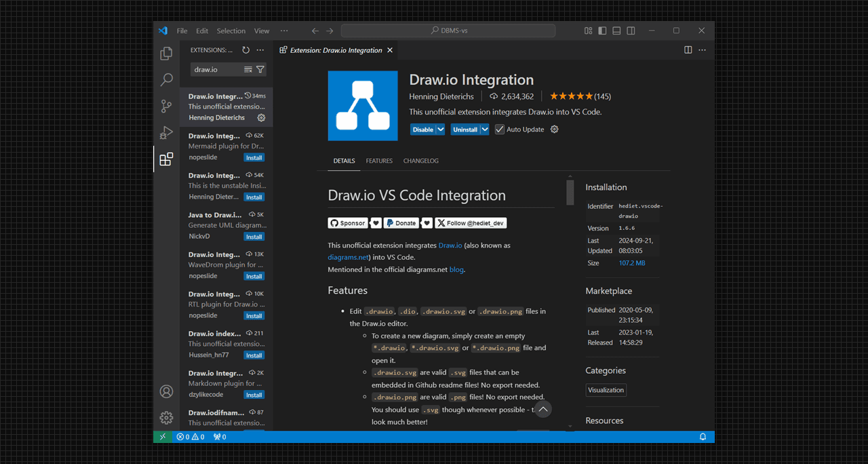Open the Extensions view more actions menu
This screenshot has height=464, width=868.
pyautogui.click(x=260, y=50)
